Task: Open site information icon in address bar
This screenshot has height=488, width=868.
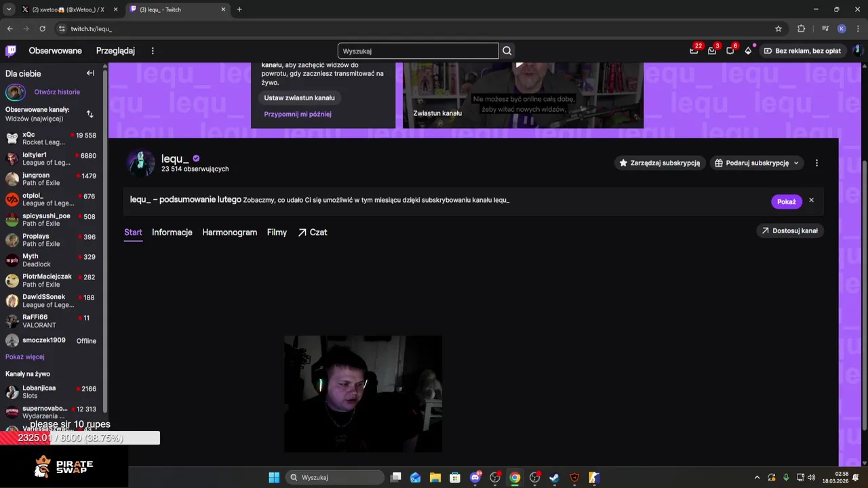Action: tap(62, 28)
